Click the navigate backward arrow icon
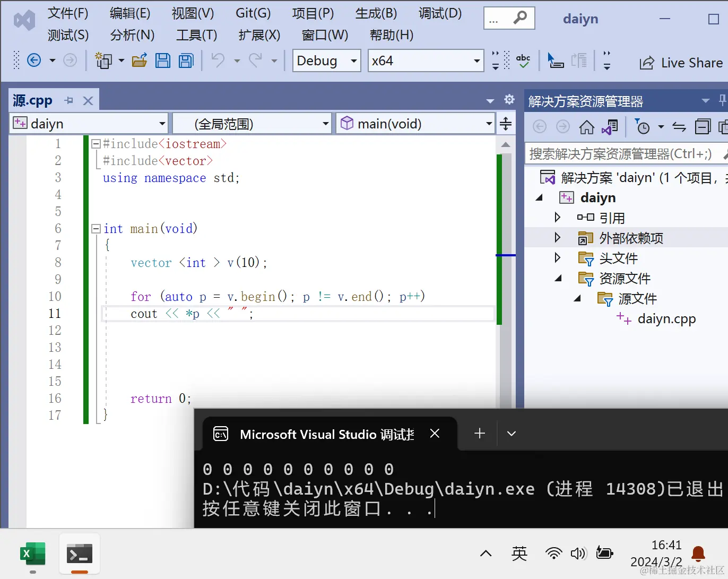Screen dimensions: 728x579 [x=34, y=61]
